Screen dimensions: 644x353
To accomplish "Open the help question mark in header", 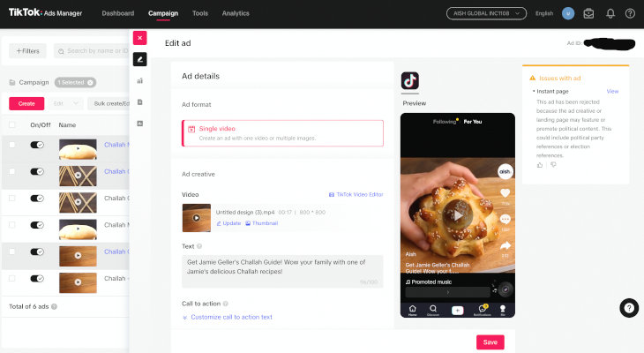I will (630, 13).
